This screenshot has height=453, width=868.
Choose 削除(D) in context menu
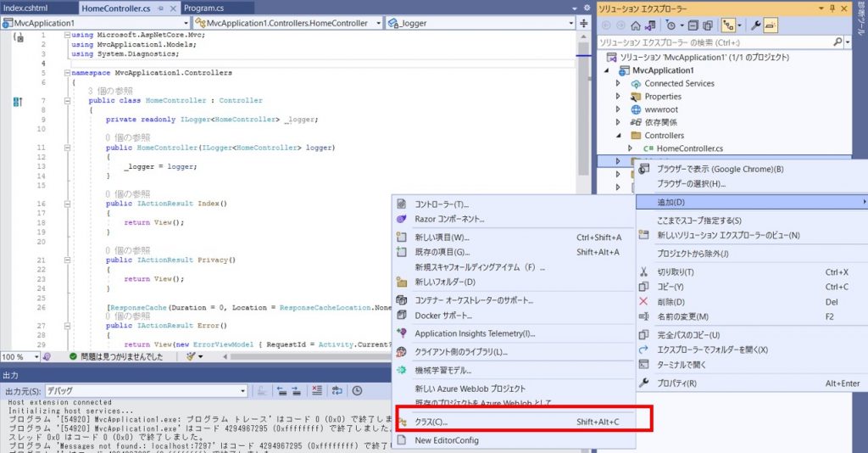[752, 302]
